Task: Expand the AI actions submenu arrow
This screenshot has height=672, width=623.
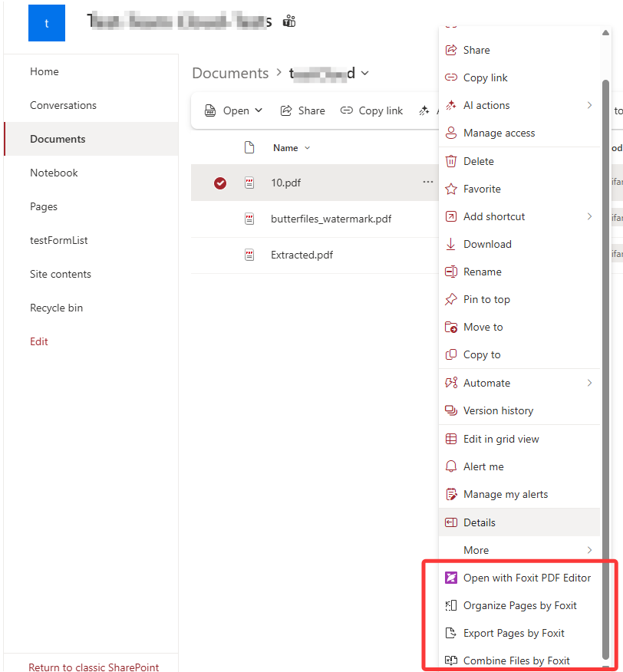Action: [589, 105]
